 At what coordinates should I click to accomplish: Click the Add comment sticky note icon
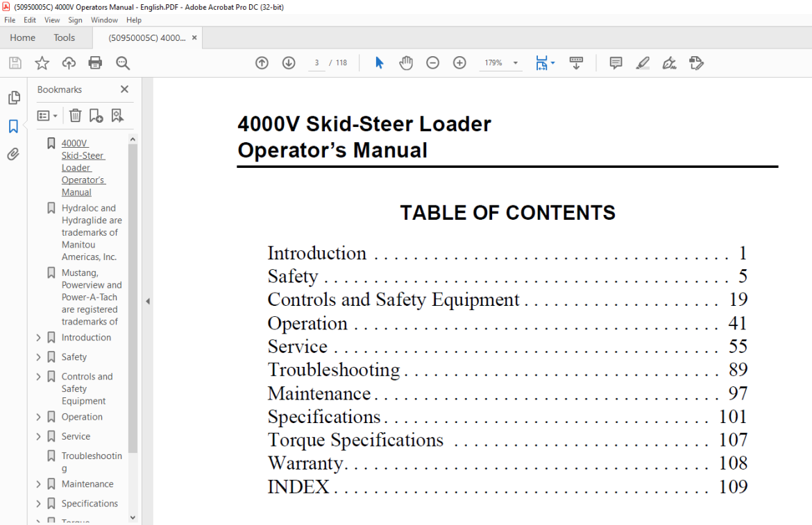[x=616, y=63]
